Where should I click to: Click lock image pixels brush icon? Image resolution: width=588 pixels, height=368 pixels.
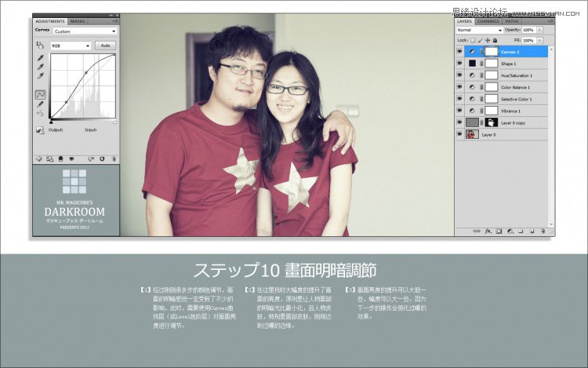481,40
